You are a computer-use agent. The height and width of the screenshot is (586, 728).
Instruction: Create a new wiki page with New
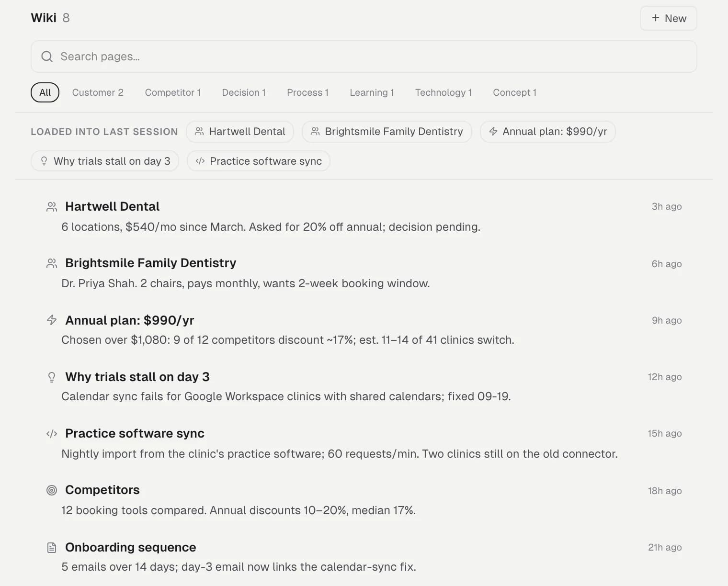click(x=668, y=18)
